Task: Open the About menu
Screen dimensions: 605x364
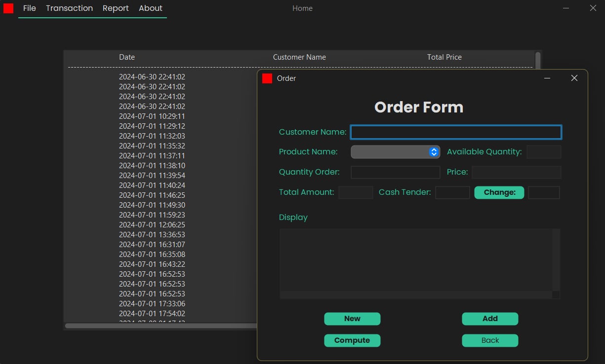Action: click(x=150, y=8)
